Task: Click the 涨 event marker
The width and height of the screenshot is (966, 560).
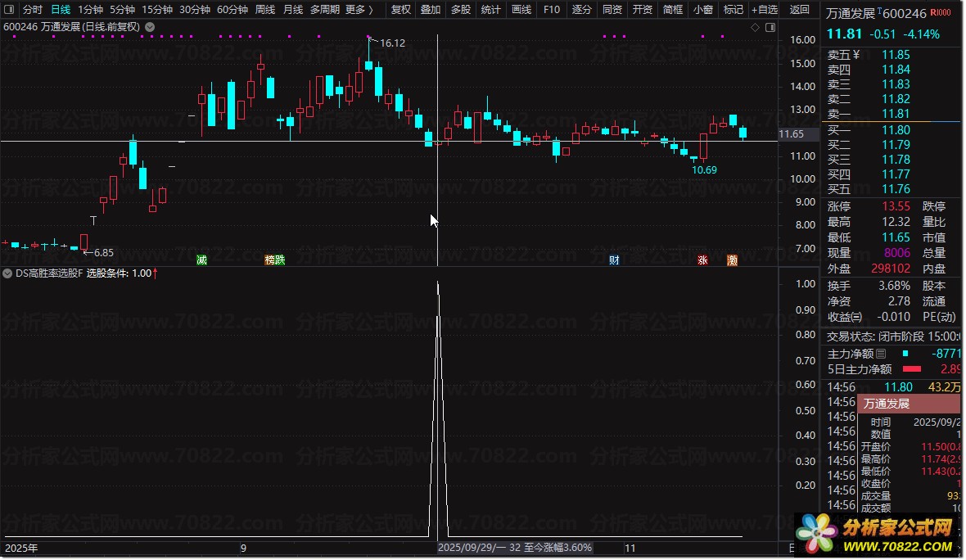Action: click(702, 260)
